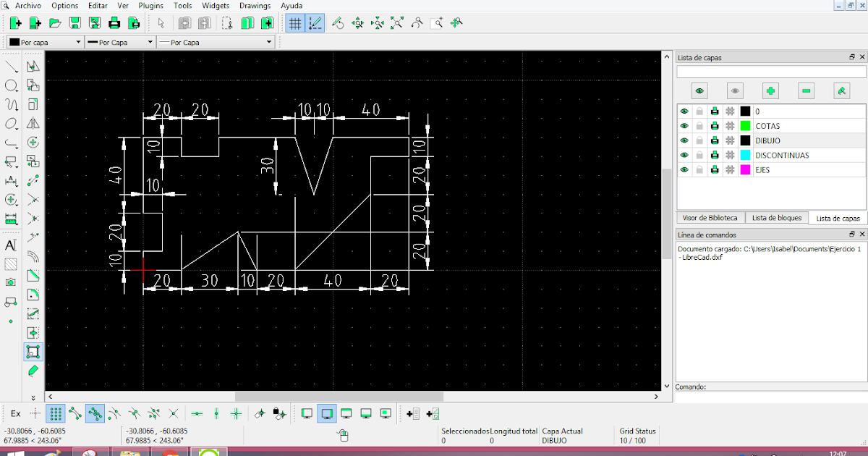Screen dimensions: 868x456
Task: Add a new layer with the green plus button
Action: click(770, 90)
